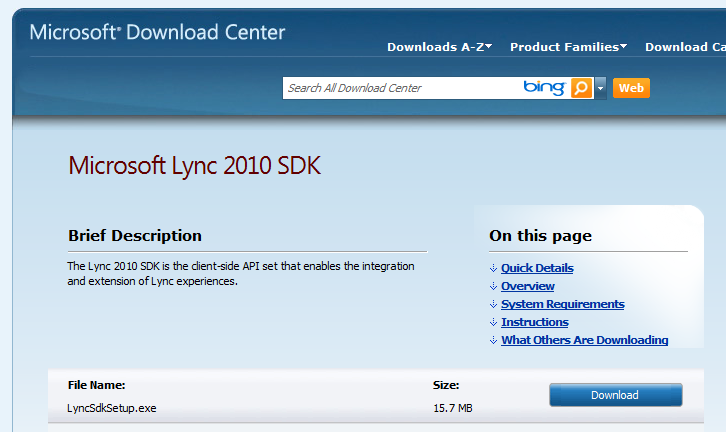
Task: Click the Bing logo in search box
Action: (x=544, y=88)
